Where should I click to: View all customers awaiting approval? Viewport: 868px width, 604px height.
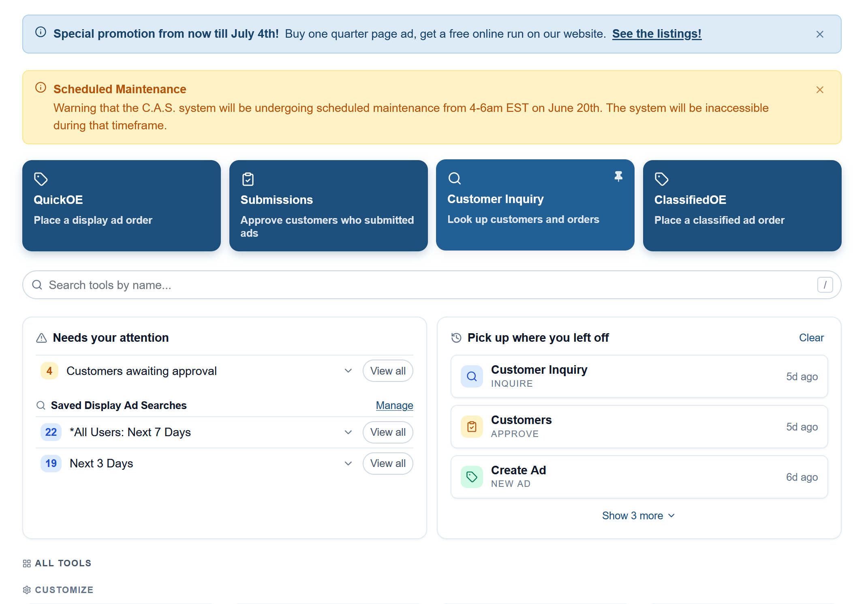pos(388,371)
